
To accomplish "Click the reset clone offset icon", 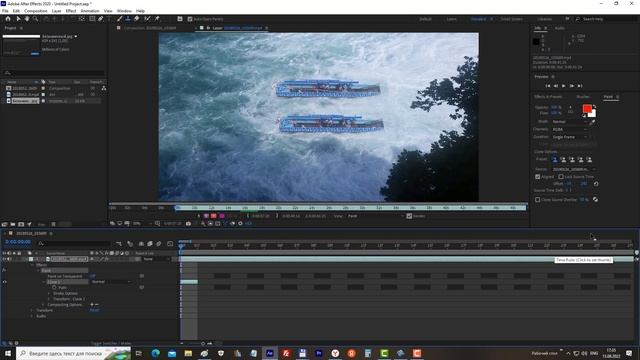I will point(596,184).
